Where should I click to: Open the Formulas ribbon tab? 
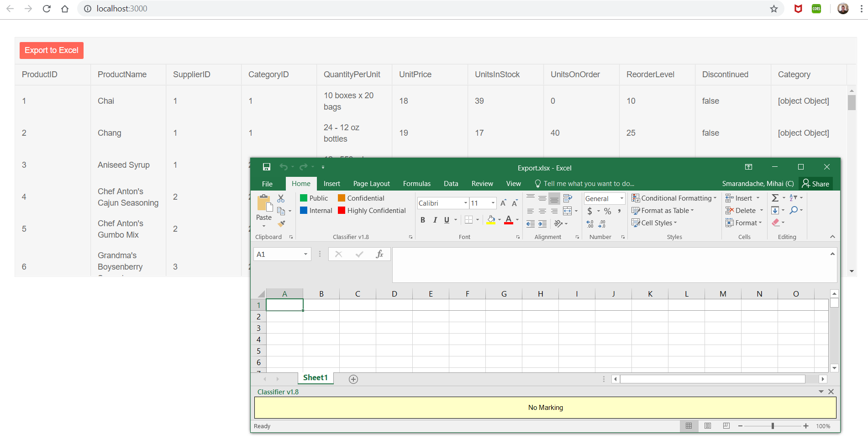pos(416,184)
